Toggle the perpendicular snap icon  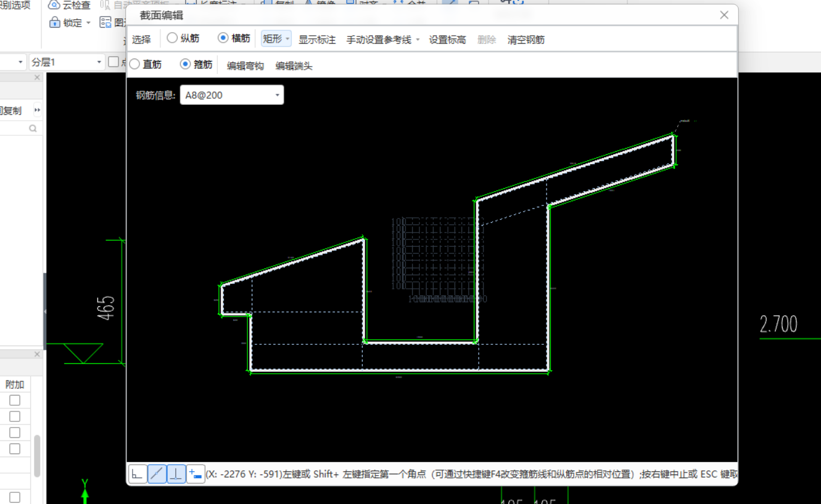coord(176,474)
